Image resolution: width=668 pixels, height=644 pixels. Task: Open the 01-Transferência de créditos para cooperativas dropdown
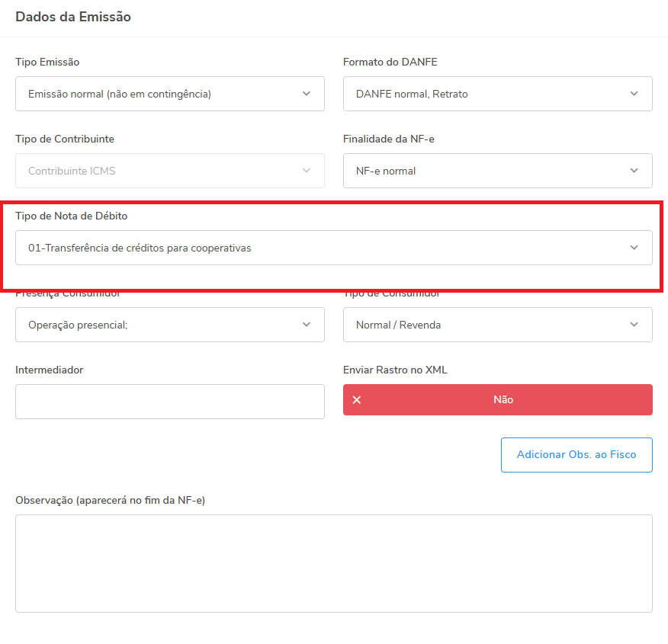click(x=334, y=248)
